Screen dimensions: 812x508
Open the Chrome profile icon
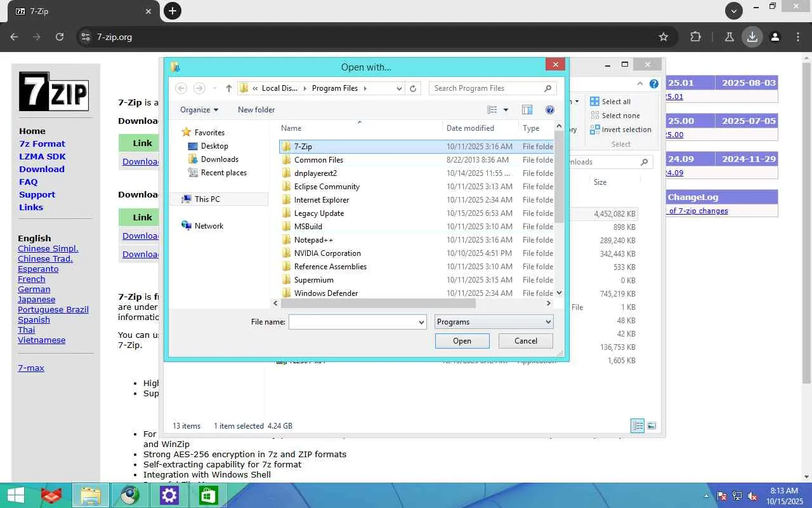[775, 37]
